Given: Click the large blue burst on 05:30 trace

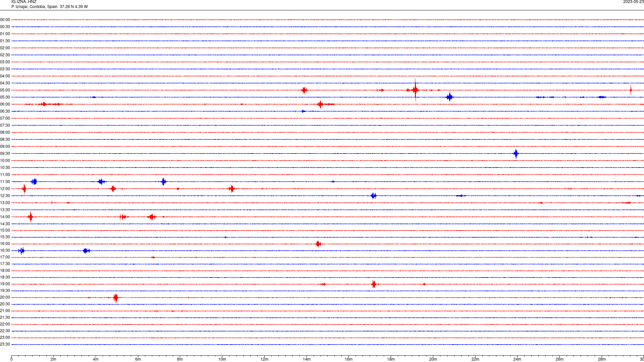Looking at the screenshot, I should coord(449,97).
